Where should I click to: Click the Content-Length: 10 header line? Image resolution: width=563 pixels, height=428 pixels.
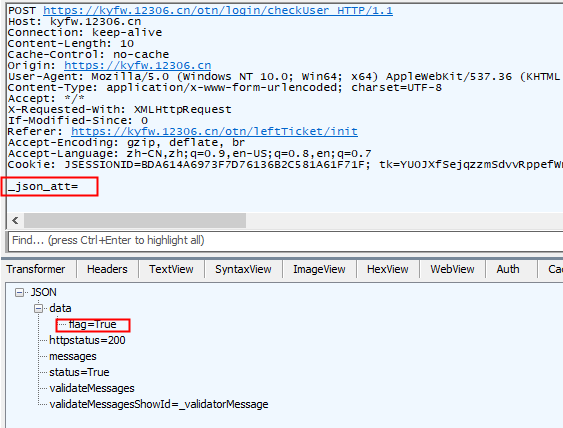(71, 43)
